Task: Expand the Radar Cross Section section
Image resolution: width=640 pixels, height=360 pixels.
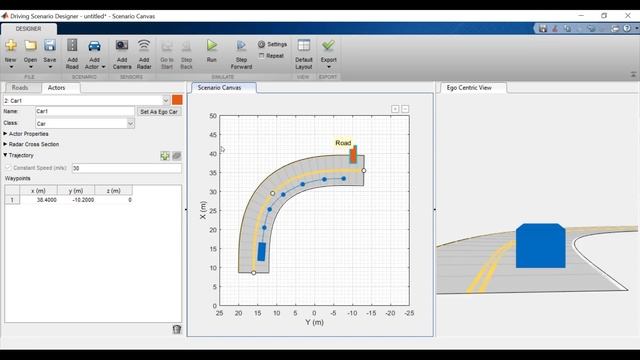Action: 5,144
